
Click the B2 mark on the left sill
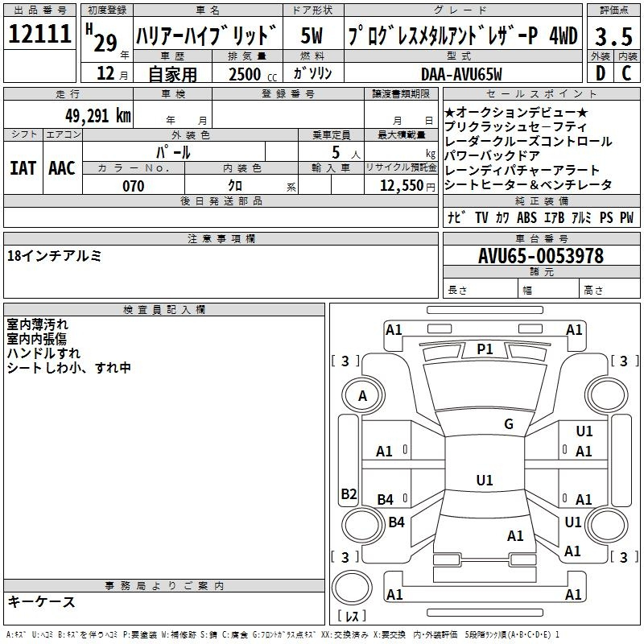349,493
